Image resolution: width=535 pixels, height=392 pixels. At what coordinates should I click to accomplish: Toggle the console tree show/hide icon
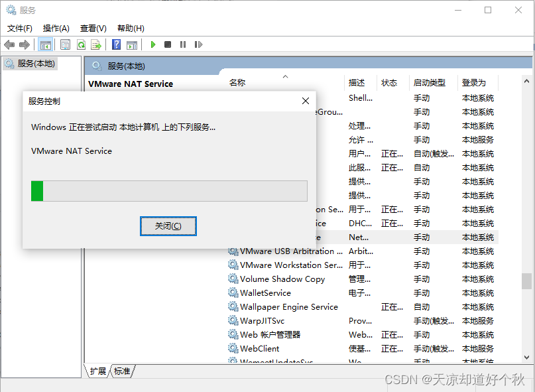coord(45,44)
